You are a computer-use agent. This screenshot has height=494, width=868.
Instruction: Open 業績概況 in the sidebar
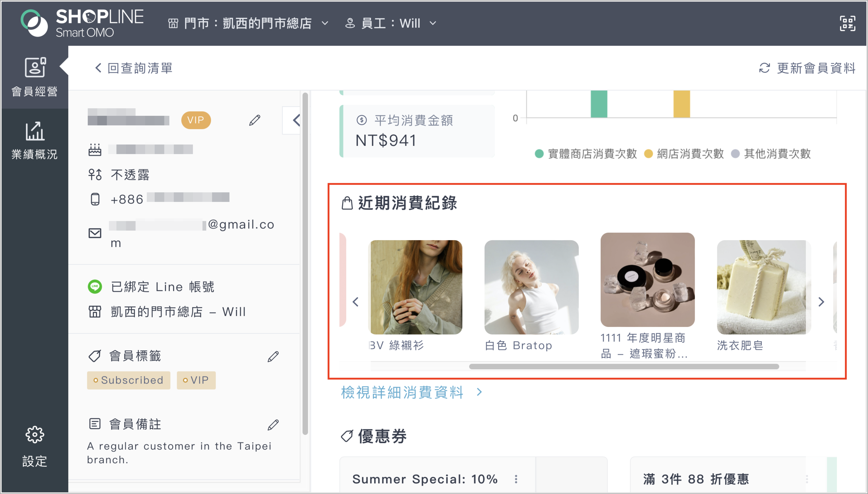point(35,140)
